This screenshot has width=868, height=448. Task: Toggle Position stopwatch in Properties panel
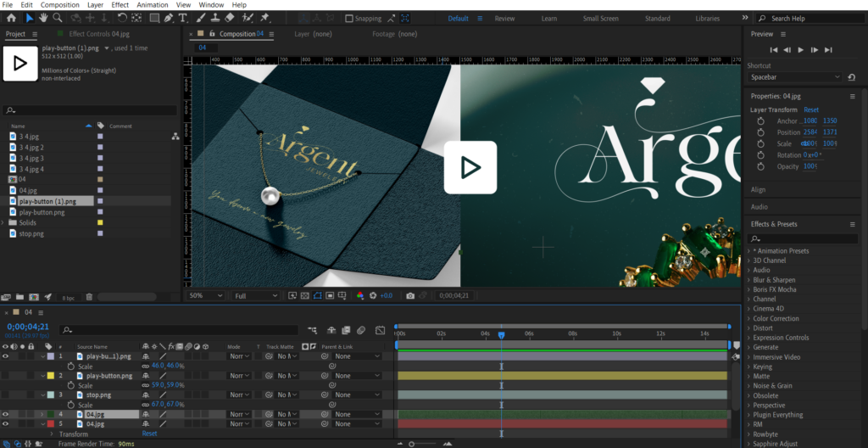tap(760, 132)
